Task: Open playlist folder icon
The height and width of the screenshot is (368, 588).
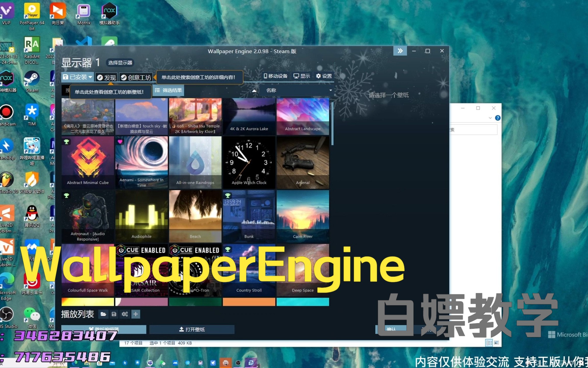Action: (x=103, y=314)
